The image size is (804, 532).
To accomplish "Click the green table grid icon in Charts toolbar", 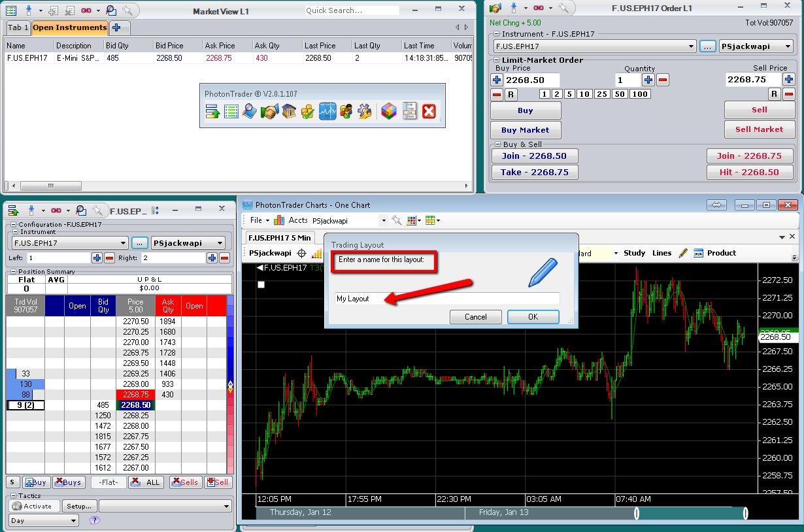I will click(430, 220).
